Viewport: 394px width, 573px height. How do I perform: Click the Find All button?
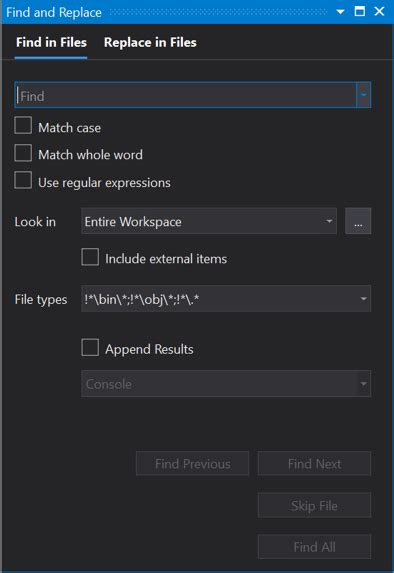click(x=314, y=547)
